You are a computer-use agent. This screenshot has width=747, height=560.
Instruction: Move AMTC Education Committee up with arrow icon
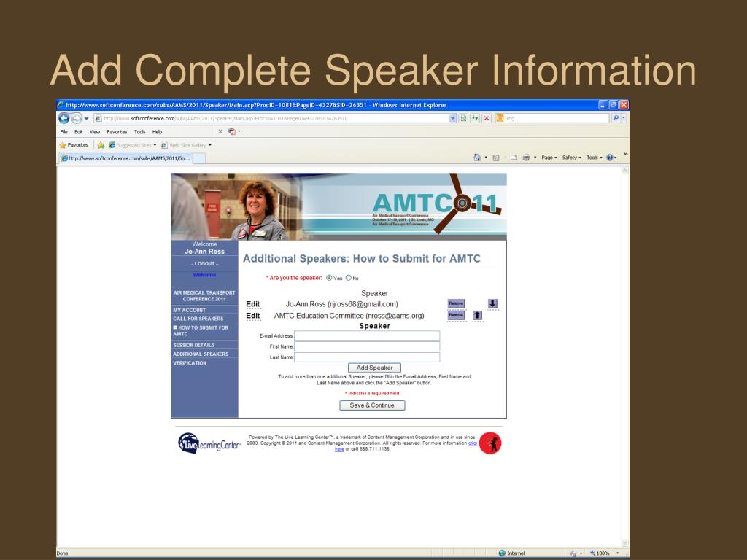tap(477, 315)
